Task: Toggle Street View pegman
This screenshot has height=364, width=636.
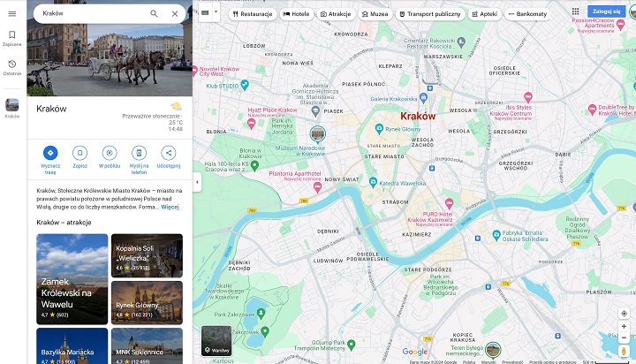Action: click(624, 352)
